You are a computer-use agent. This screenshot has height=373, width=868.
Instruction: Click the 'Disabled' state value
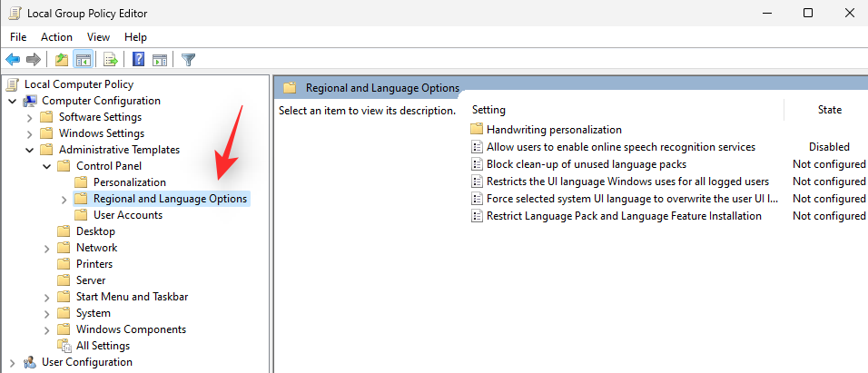point(829,147)
